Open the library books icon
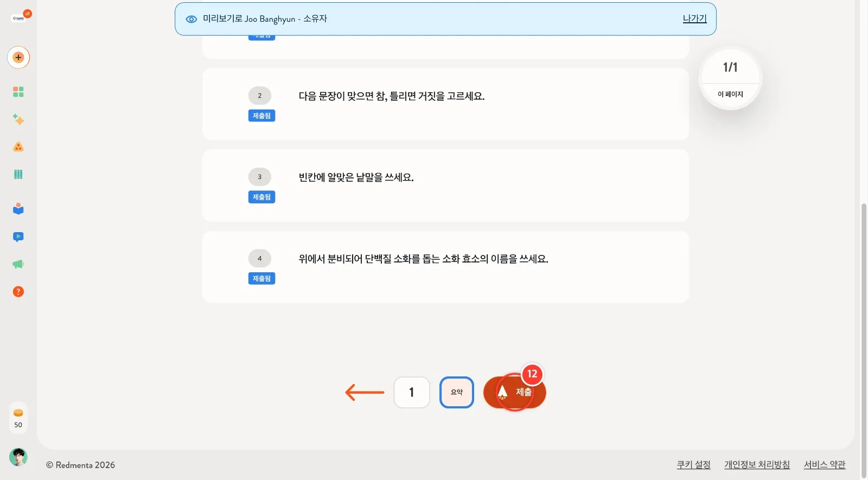The height and width of the screenshot is (480, 868). pos(18,174)
